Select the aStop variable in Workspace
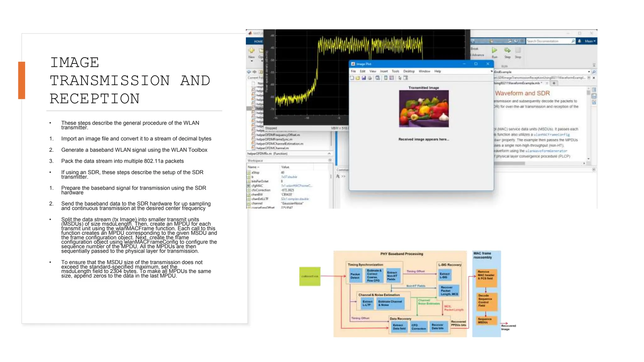The image size is (644, 362). (x=255, y=173)
